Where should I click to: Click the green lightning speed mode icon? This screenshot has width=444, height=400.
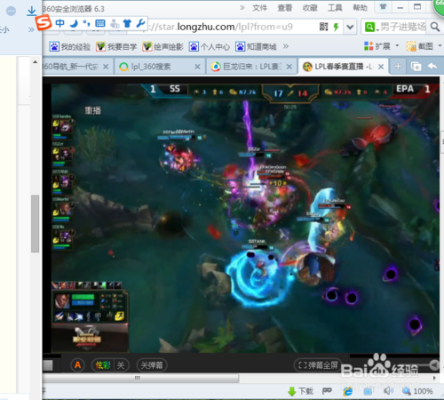coord(336,27)
